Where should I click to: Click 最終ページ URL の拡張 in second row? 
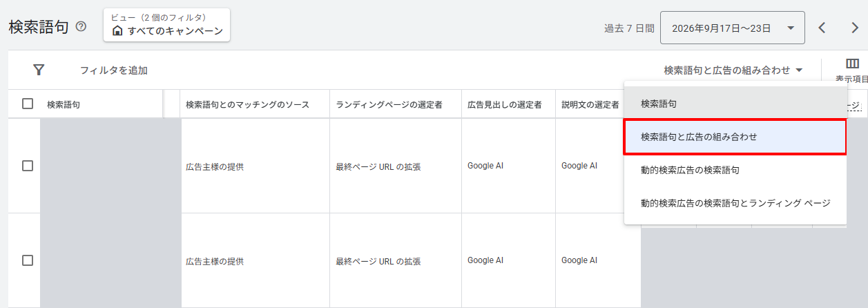[378, 262]
